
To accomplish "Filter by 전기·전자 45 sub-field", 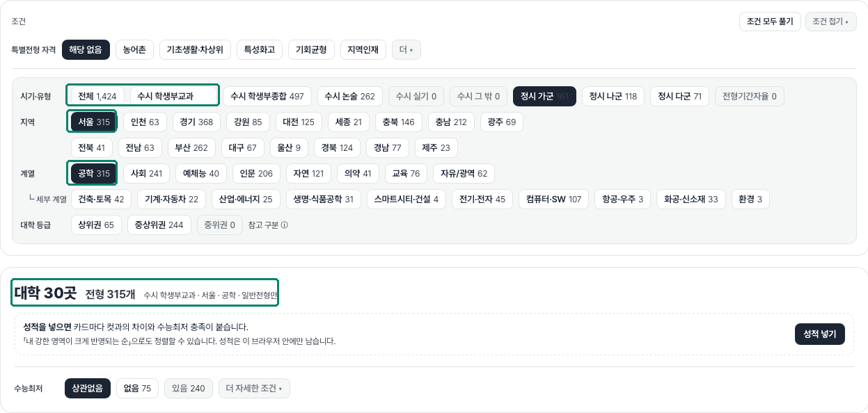I will pos(482,200).
